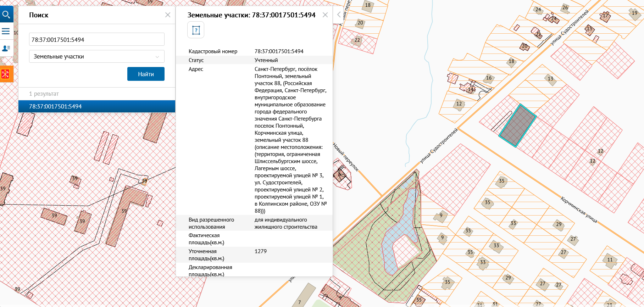Image resolution: width=644 pixels, height=307 pixels.
Task: Close the Поиск search panel
Action: 168,15
